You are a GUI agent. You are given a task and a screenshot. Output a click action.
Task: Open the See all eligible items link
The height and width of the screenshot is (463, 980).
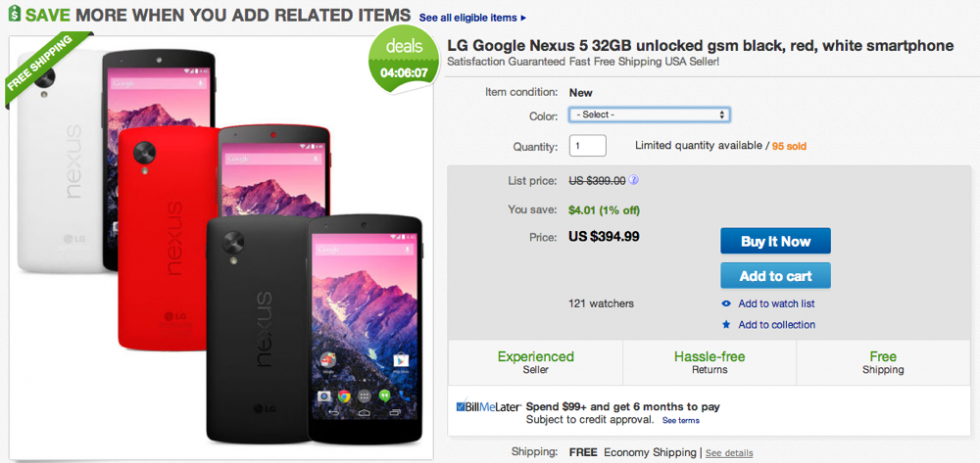pos(472,18)
